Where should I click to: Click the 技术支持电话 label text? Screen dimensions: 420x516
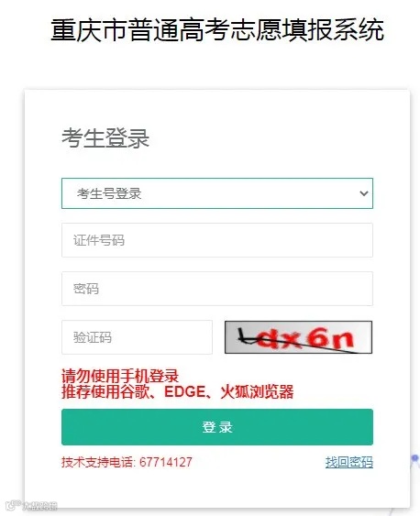pos(97,462)
